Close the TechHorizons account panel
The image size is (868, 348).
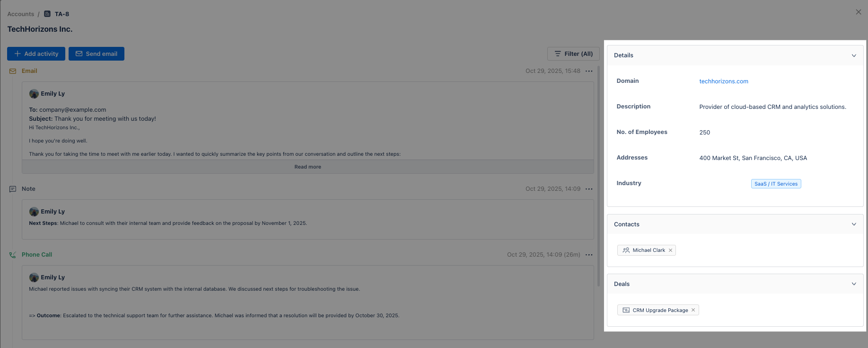pos(859,12)
